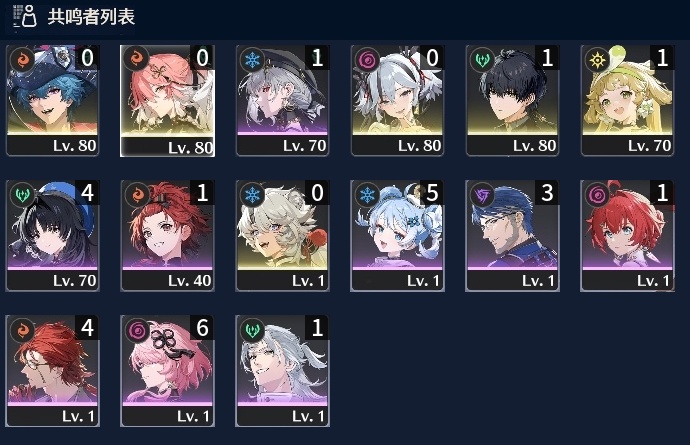The image size is (690, 445).
Task: Click spectro sun icon on blonde girl Lv. 70 card
Action: (x=597, y=59)
